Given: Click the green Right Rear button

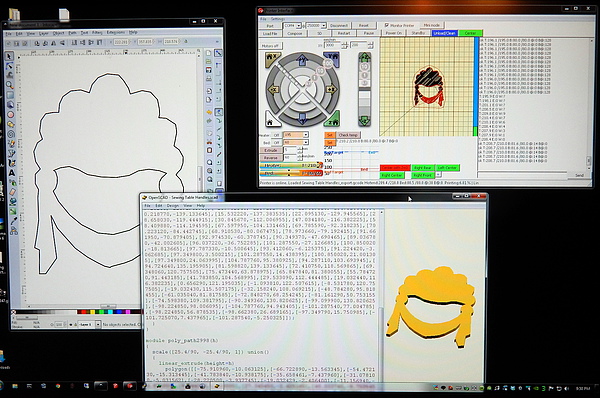Looking at the screenshot, I should [422, 168].
